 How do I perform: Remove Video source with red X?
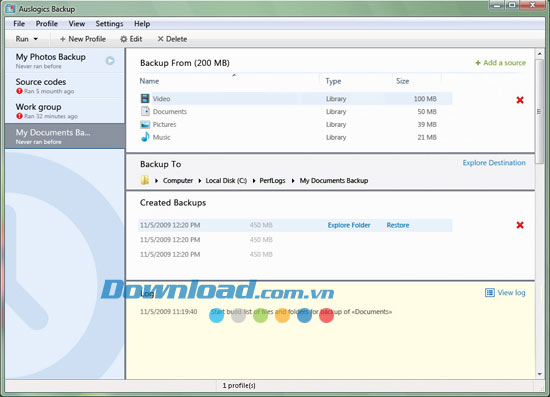(x=520, y=100)
